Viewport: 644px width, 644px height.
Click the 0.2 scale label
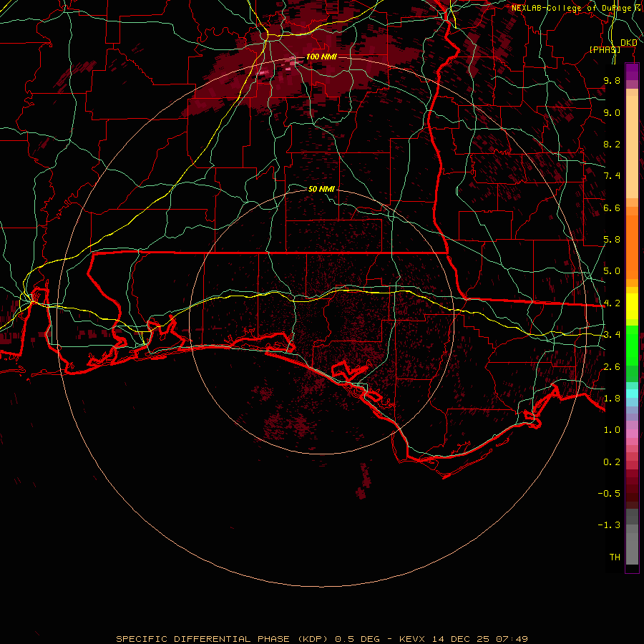click(612, 462)
